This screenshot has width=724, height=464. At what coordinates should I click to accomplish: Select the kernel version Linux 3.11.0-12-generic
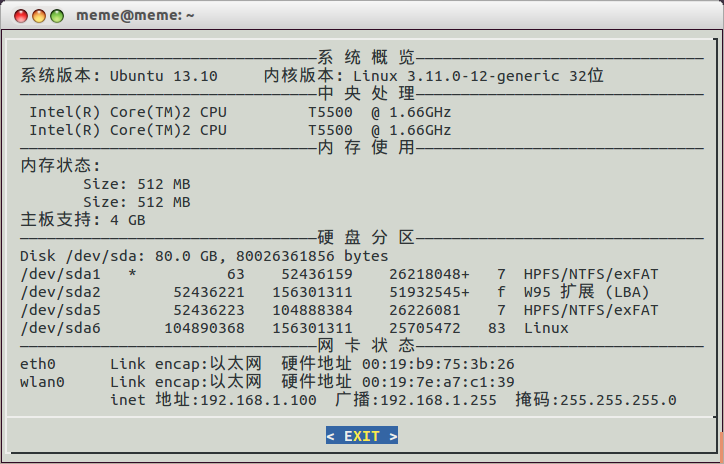click(x=456, y=76)
